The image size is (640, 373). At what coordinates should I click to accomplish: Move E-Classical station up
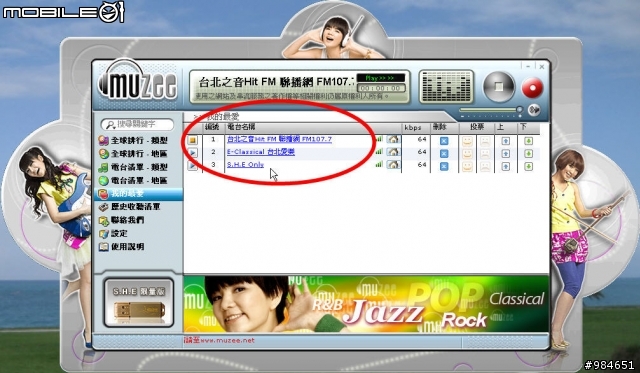point(506,153)
